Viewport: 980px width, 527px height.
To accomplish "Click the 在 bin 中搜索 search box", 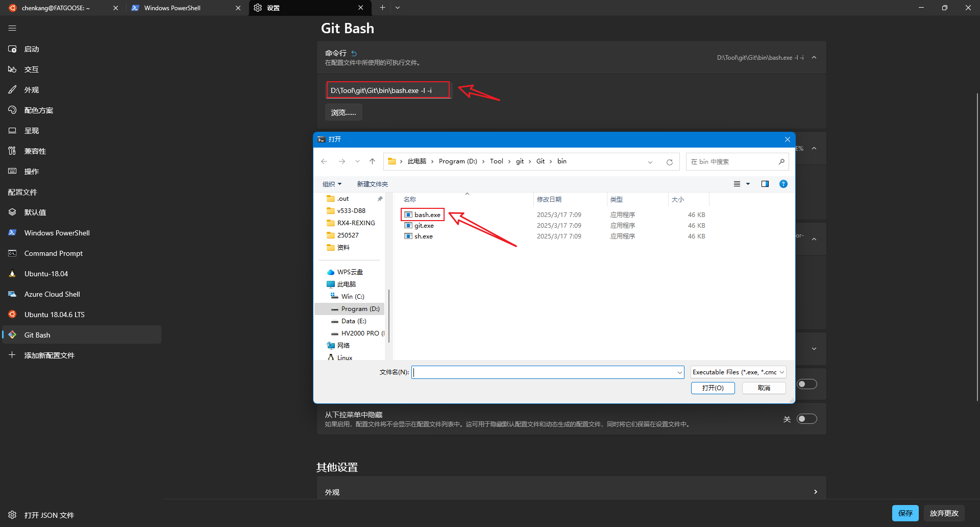I will click(737, 162).
